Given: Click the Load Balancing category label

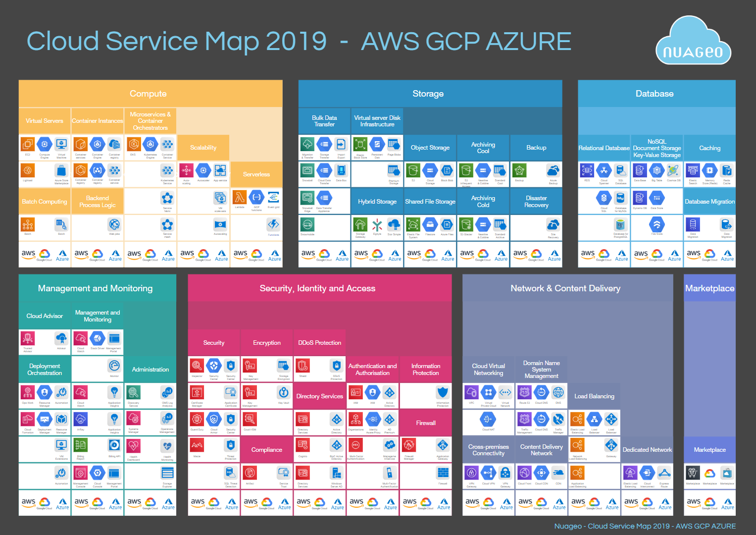Looking at the screenshot, I should (x=594, y=396).
